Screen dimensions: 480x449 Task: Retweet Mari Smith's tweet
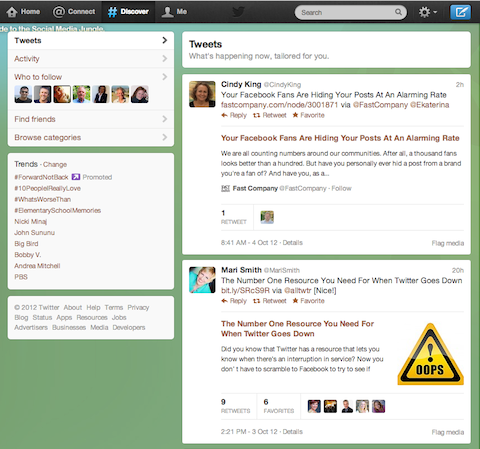point(270,301)
